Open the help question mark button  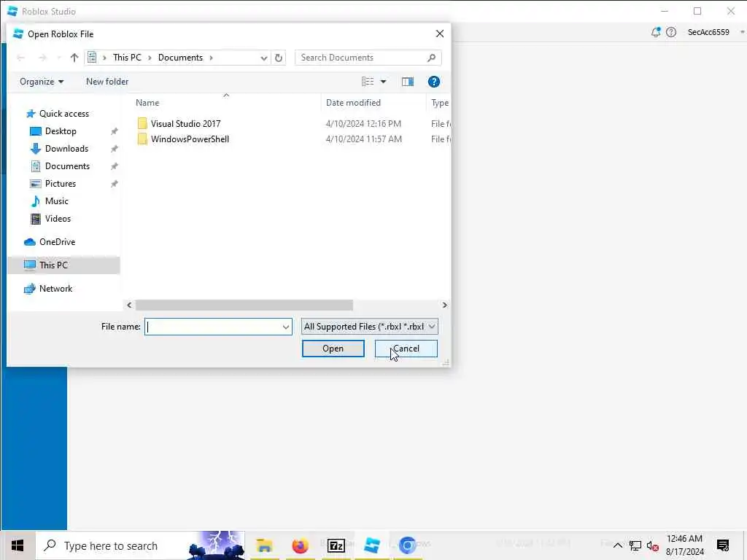click(433, 82)
